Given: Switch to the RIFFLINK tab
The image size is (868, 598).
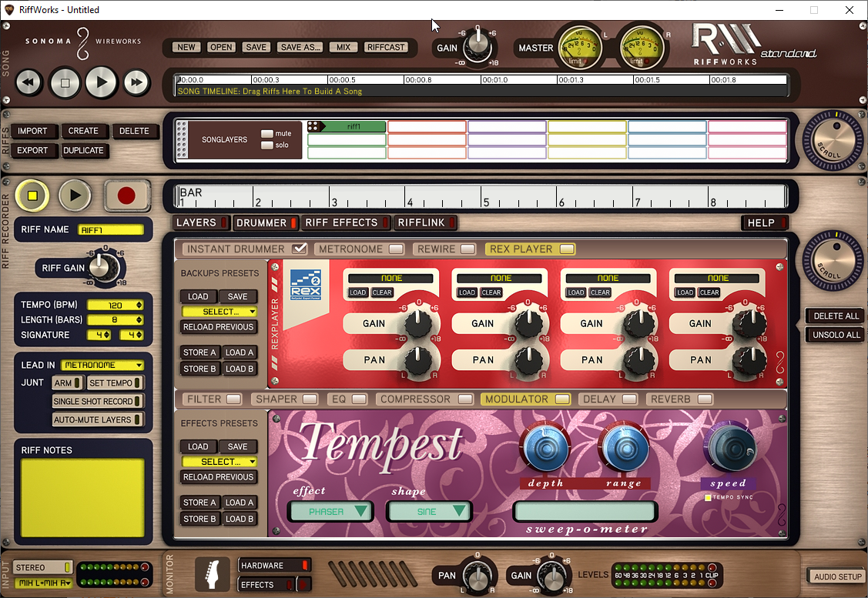Looking at the screenshot, I should (426, 222).
